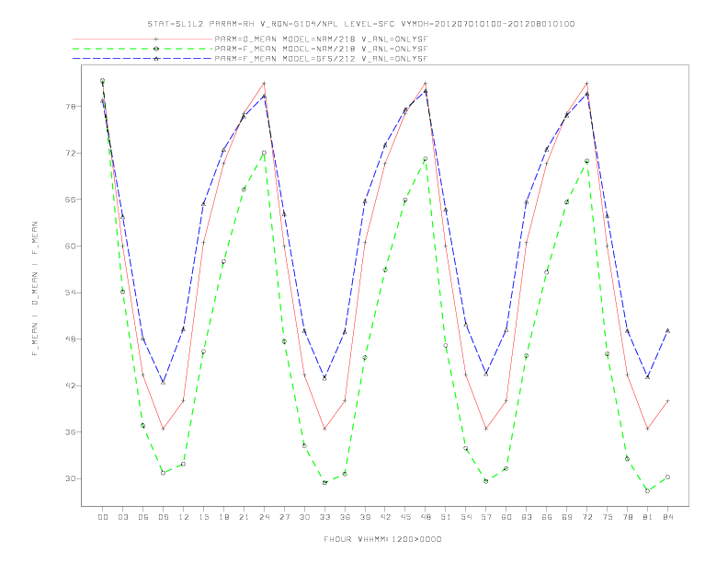The image size is (728, 563).
Task: Select legend entry PARM=O_MEAN MODEL=NAM/218
Action: tap(321, 39)
